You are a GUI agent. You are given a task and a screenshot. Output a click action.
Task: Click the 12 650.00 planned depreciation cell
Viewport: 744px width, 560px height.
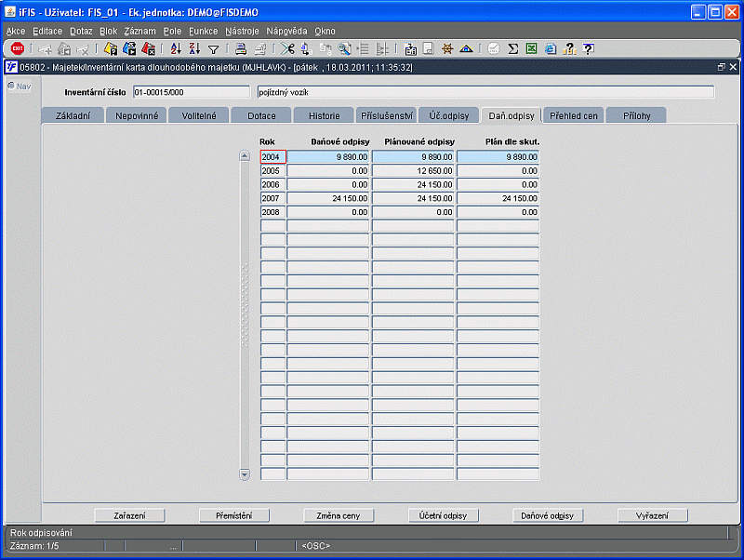pos(413,171)
